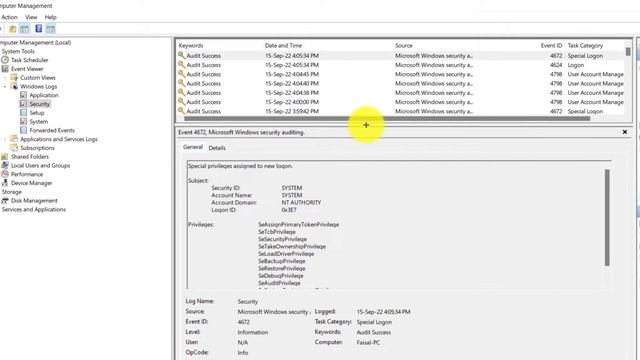Expand Applications and Services Logs arrow
The width and height of the screenshot is (640, 360).
coord(5,139)
